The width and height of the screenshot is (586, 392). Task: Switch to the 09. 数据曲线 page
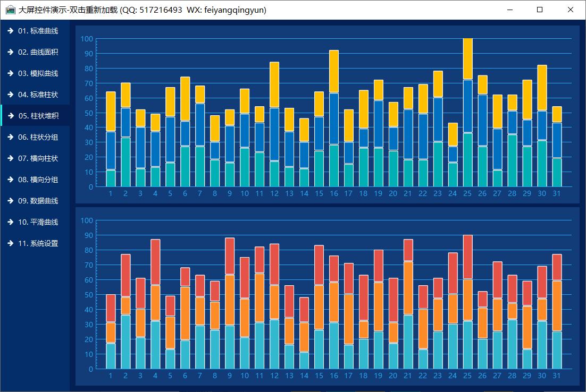38,201
